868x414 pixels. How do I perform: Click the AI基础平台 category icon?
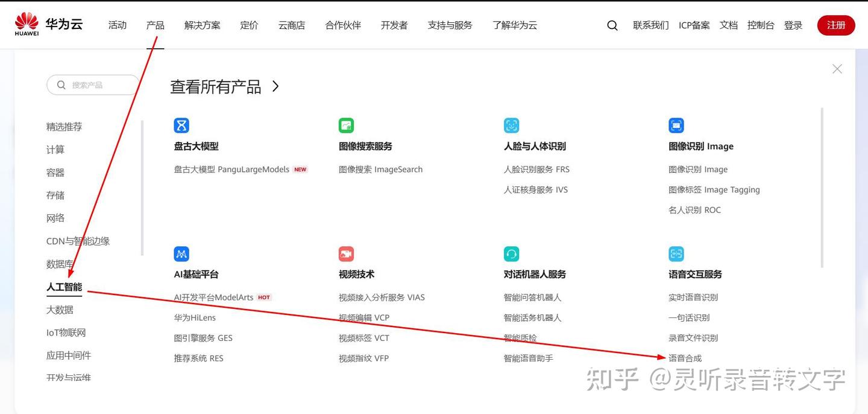click(x=181, y=253)
